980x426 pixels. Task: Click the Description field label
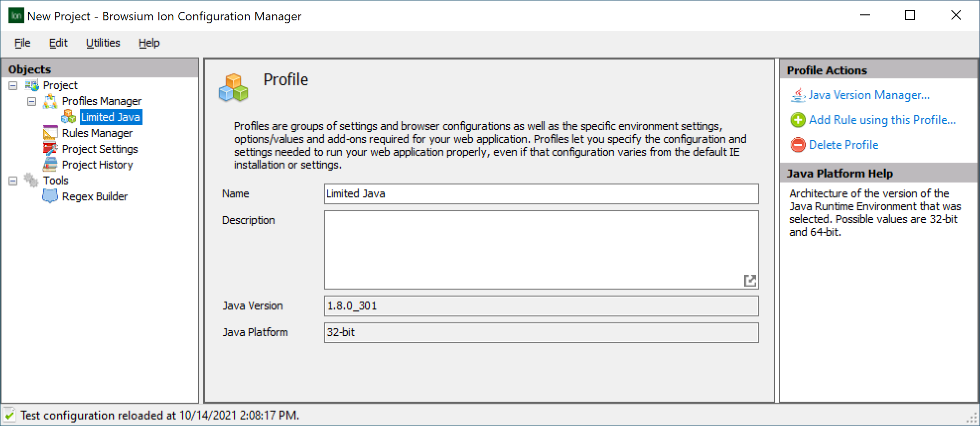tap(248, 221)
